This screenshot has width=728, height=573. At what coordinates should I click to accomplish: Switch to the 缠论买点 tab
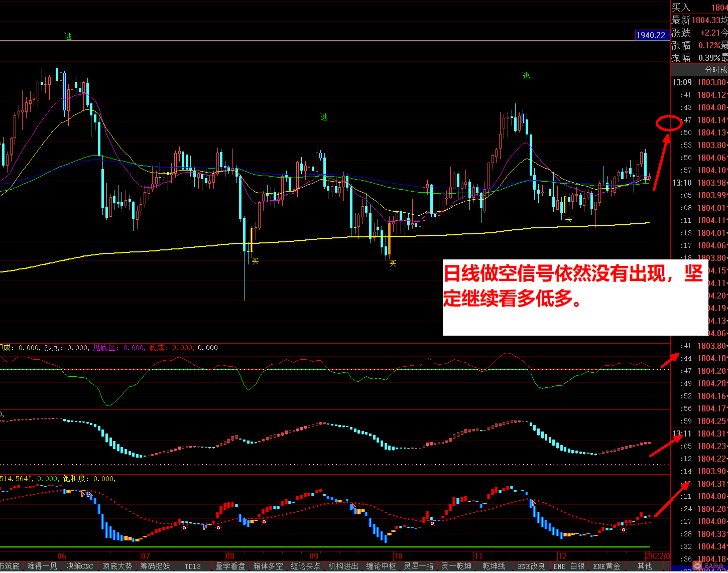click(x=305, y=566)
